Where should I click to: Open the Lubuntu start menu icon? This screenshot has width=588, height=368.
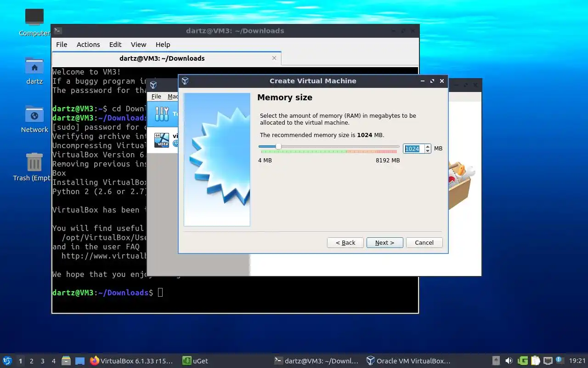pos(7,361)
